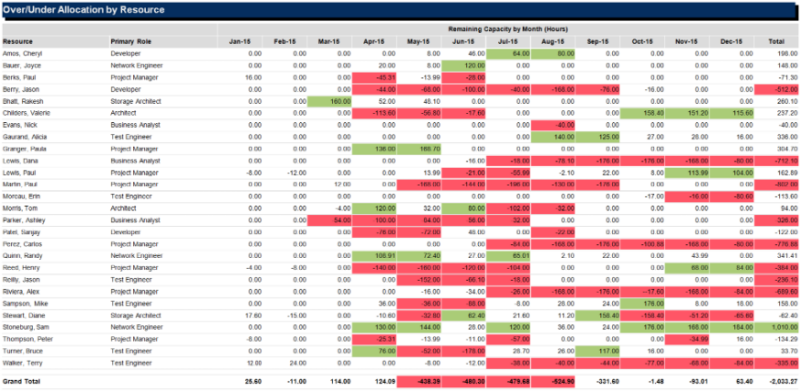Select green 158.40 Sep-15 cell for Stewart, Diane
This screenshot has height=391, width=800.
click(597, 315)
